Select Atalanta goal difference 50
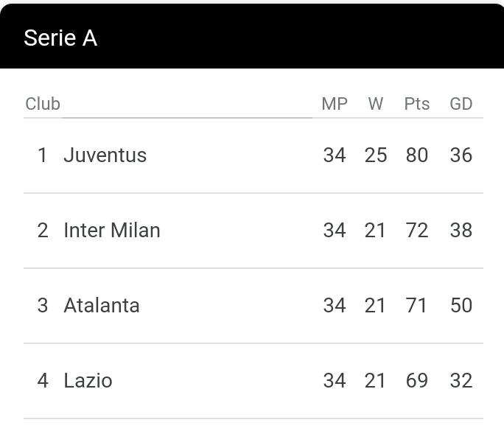The image size is (504, 445). (461, 305)
